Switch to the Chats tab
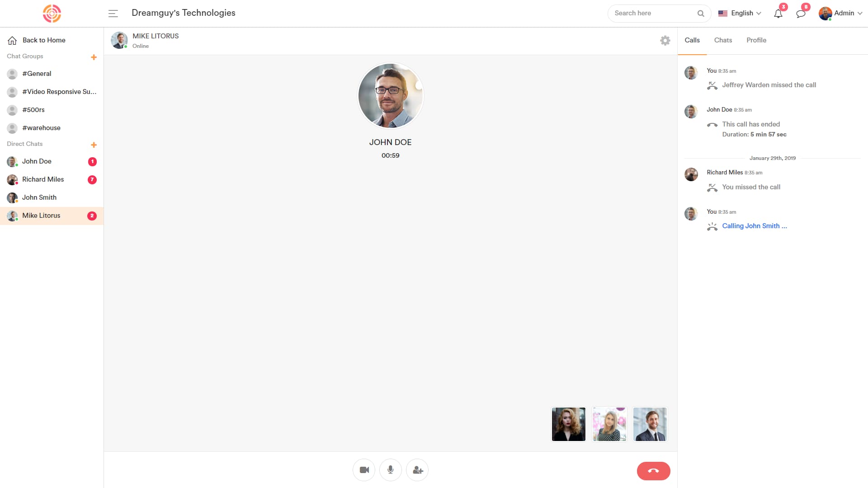The height and width of the screenshot is (488, 868). [x=723, y=40]
